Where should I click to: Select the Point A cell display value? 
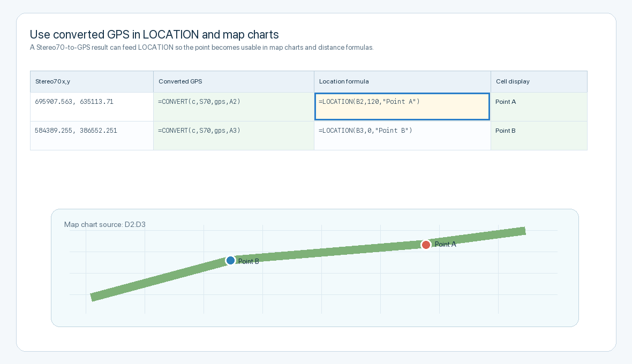coord(539,107)
